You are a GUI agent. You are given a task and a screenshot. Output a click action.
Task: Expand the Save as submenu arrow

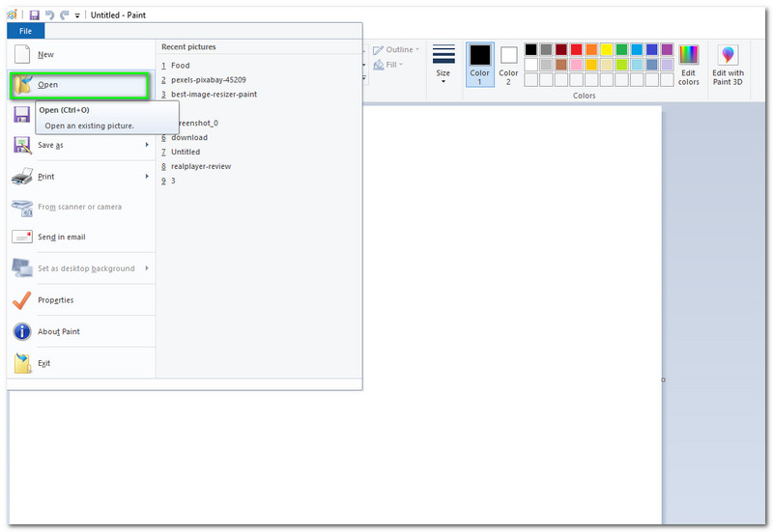[147, 145]
